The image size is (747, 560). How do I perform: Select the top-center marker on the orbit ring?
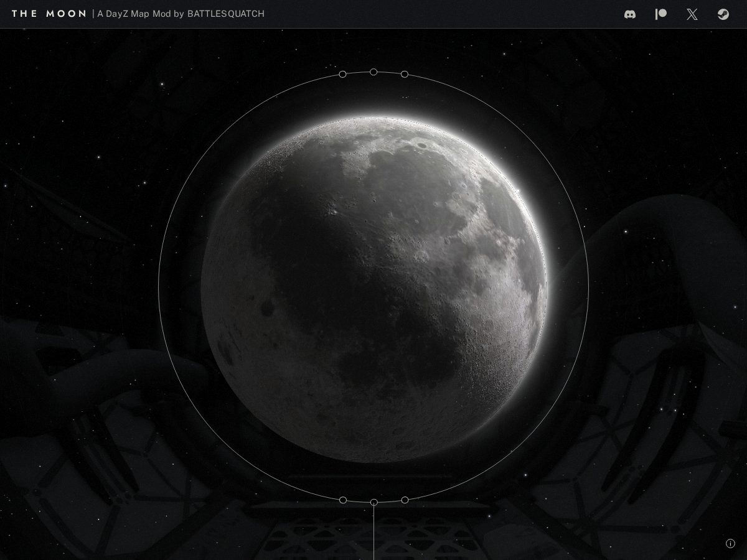pos(374,72)
